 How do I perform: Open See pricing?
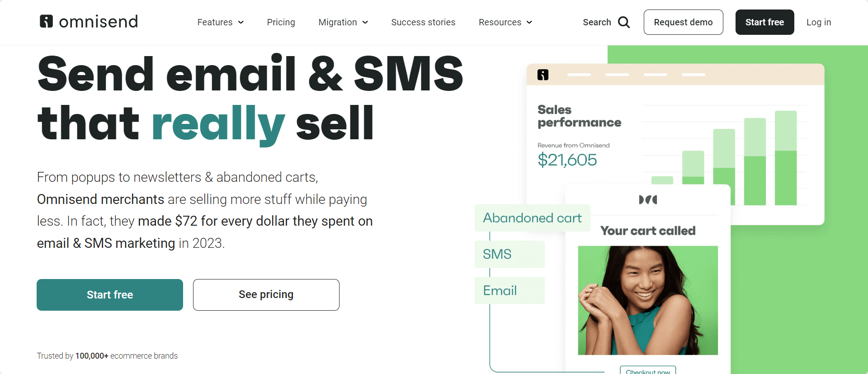pos(266,294)
